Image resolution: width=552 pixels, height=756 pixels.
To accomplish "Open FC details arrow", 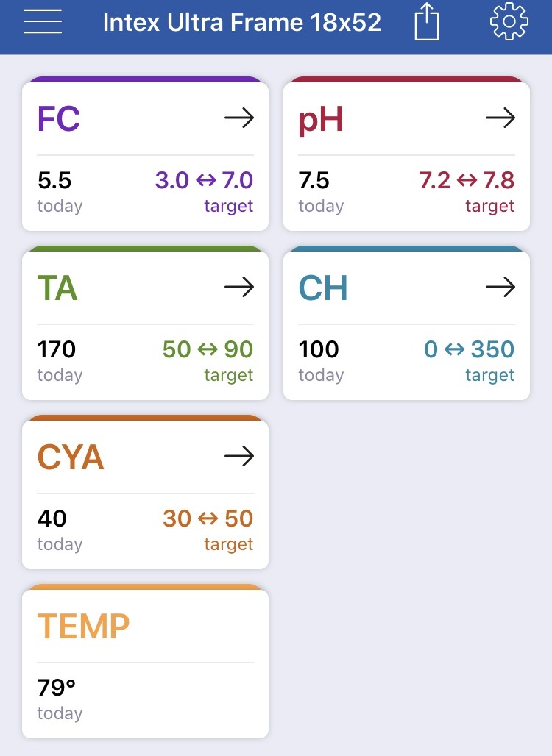I will (239, 118).
